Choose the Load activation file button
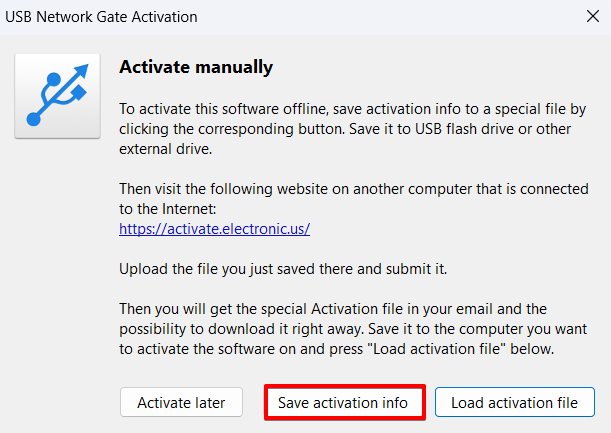Viewport: 611px width, 433px height. pyautogui.click(x=514, y=403)
